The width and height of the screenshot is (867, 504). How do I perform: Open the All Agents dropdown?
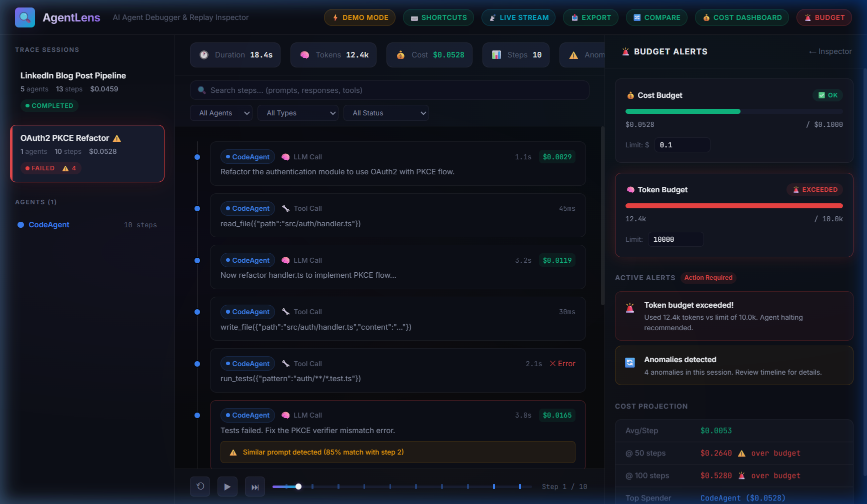[221, 113]
